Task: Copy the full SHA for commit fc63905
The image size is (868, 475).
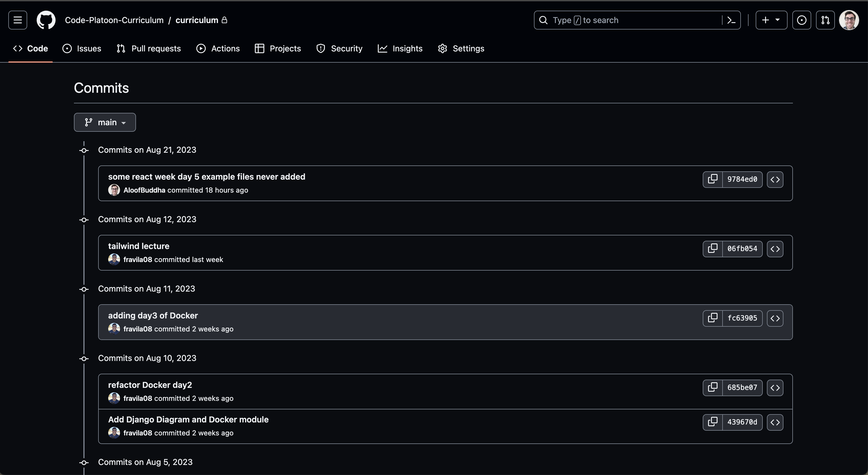Action: [713, 318]
